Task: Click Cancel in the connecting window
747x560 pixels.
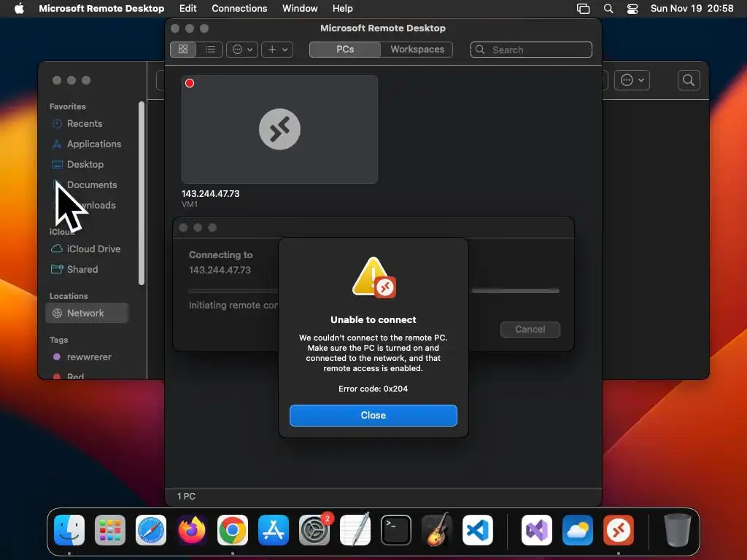Action: tap(530, 330)
